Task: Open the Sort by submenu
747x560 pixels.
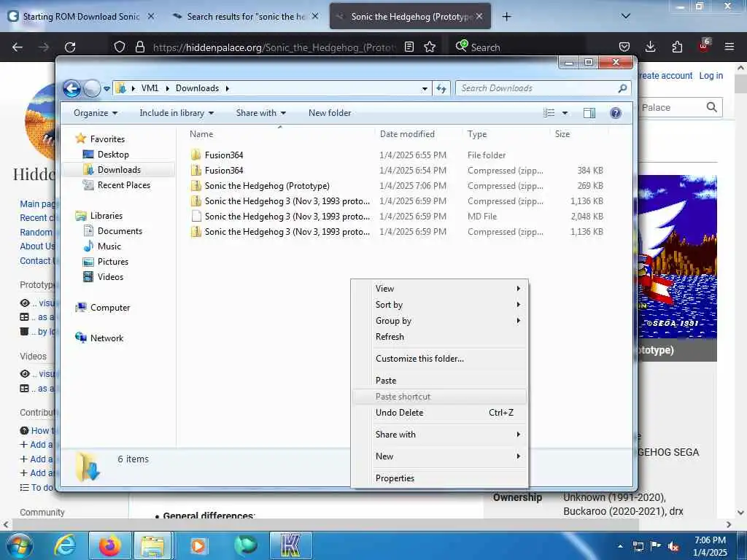Action: pyautogui.click(x=440, y=305)
